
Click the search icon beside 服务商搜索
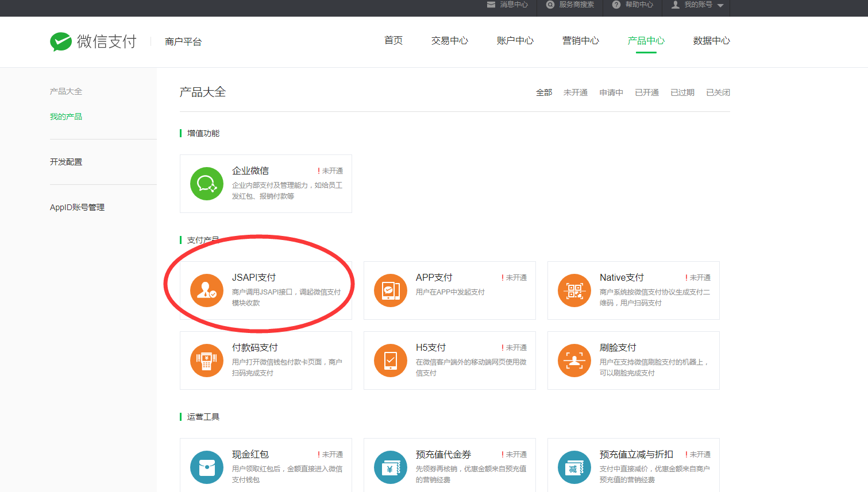(x=550, y=5)
